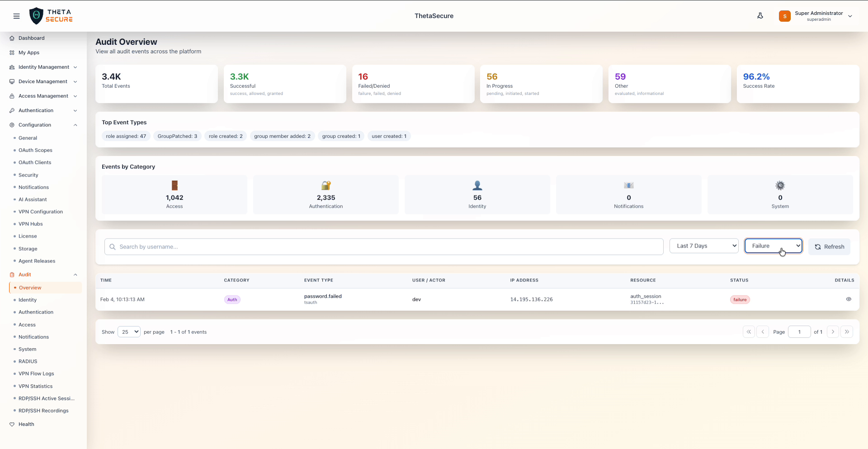Click the ThetaSecure shield logo

click(36, 16)
